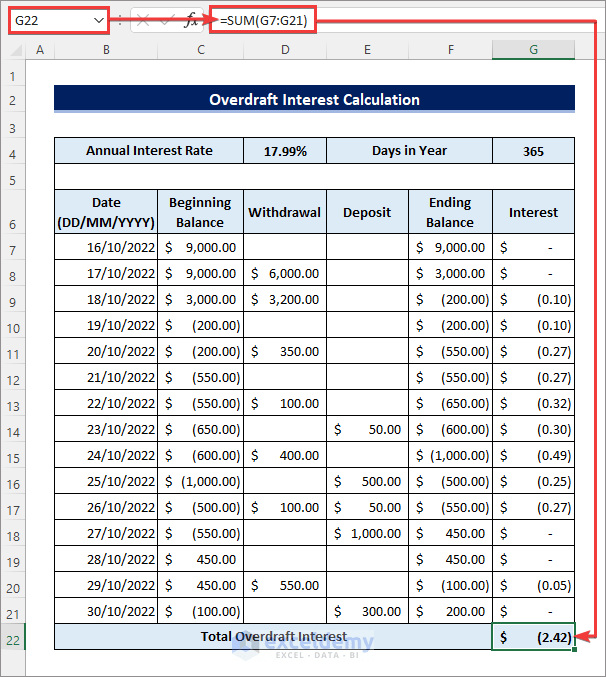Select the $9,000.00 ending balance on 16/10/2022

point(450,247)
